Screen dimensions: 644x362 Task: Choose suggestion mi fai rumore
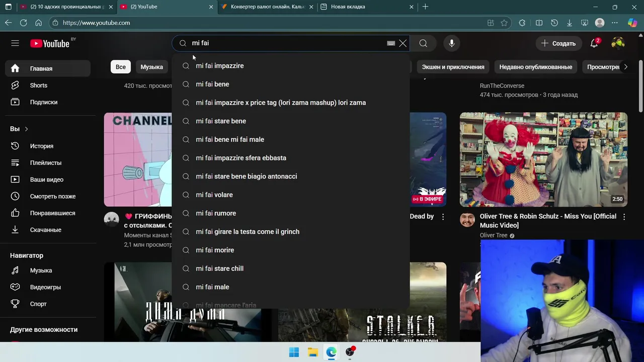click(291, 213)
